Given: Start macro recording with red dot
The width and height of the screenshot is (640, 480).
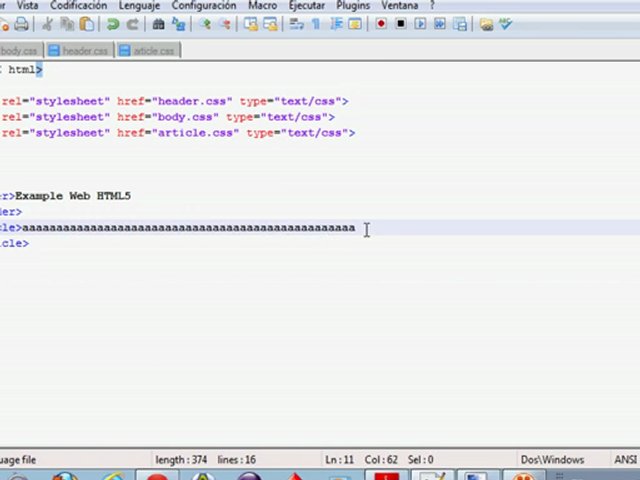Looking at the screenshot, I should point(381,24).
